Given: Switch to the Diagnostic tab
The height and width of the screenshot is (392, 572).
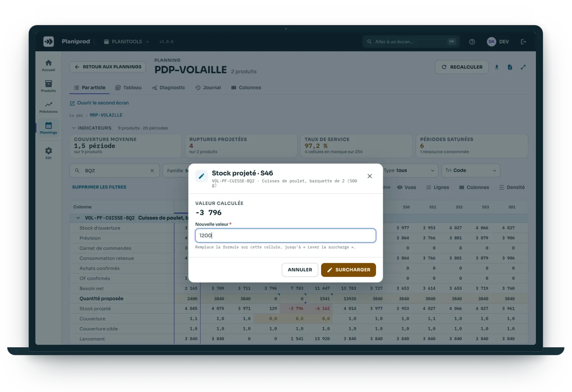Looking at the screenshot, I should tap(168, 88).
